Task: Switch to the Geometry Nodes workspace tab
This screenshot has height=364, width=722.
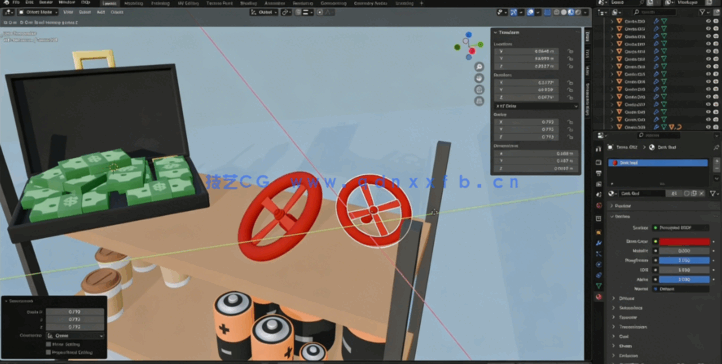Action: point(370,3)
